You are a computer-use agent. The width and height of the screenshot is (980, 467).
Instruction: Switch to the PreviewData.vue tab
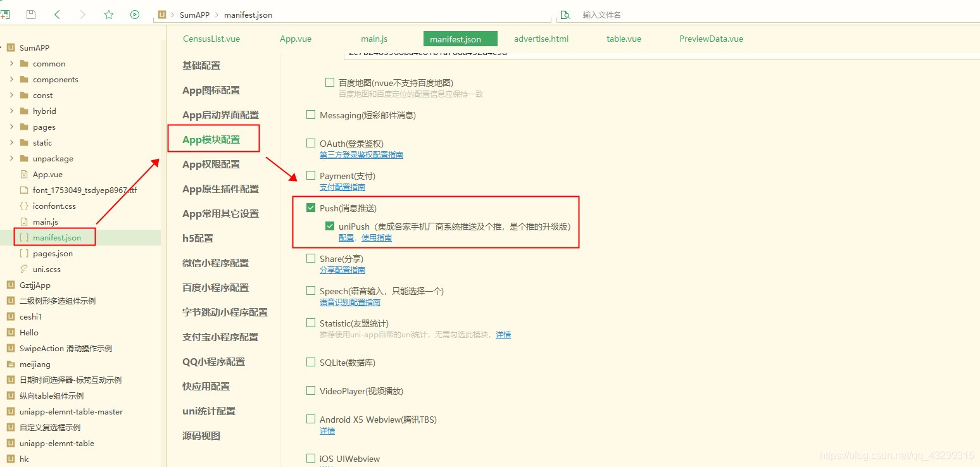tap(711, 39)
